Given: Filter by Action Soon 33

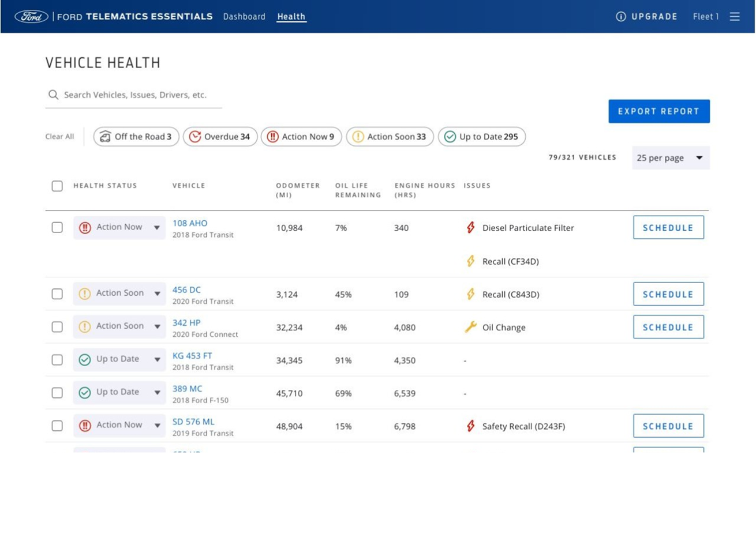Looking at the screenshot, I should pos(390,137).
